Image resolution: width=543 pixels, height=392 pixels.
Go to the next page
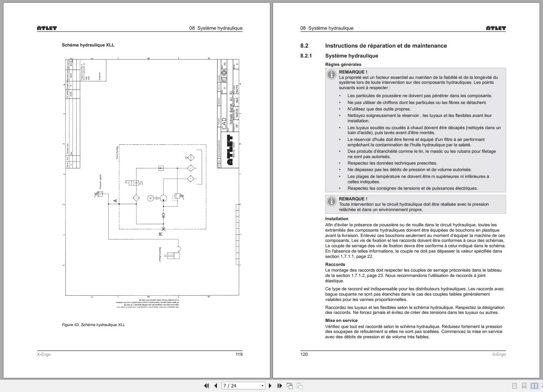point(270,386)
